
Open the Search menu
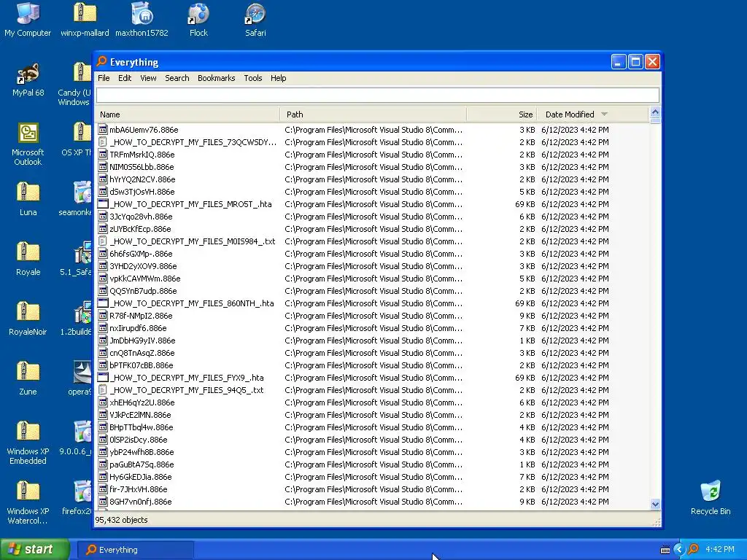[177, 78]
